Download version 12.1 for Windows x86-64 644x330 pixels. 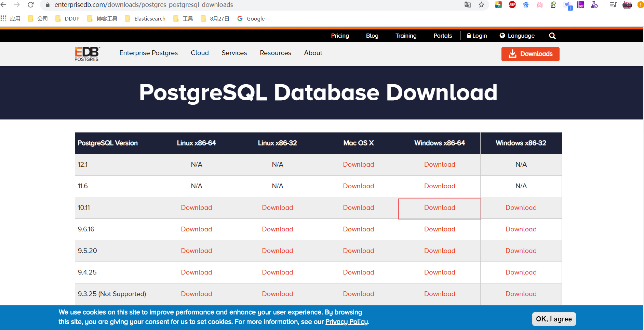pos(440,164)
